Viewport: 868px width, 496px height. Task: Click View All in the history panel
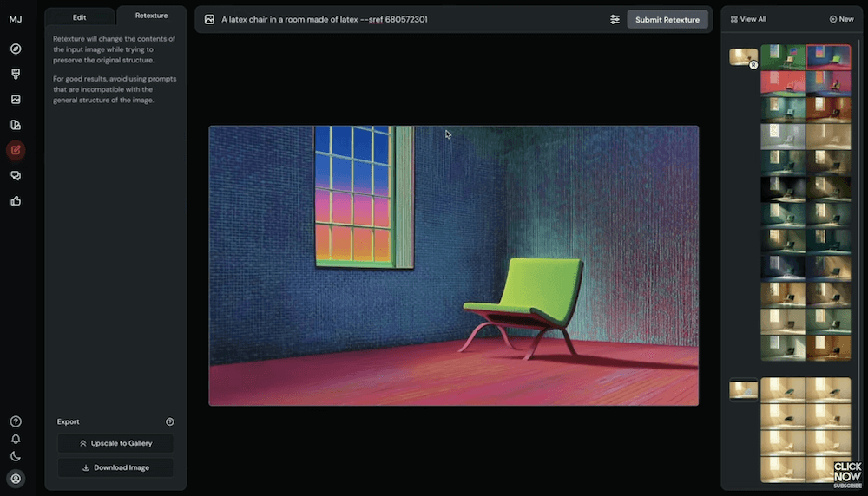748,19
